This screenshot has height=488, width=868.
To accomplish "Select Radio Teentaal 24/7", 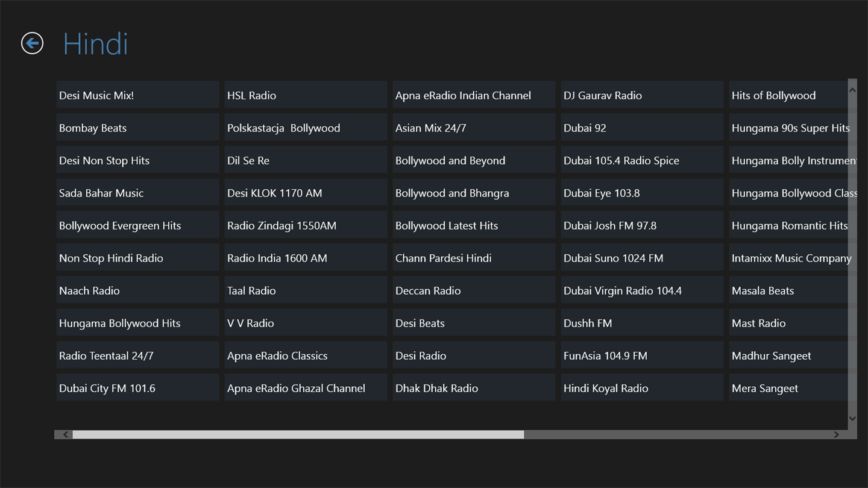I will click(138, 355).
